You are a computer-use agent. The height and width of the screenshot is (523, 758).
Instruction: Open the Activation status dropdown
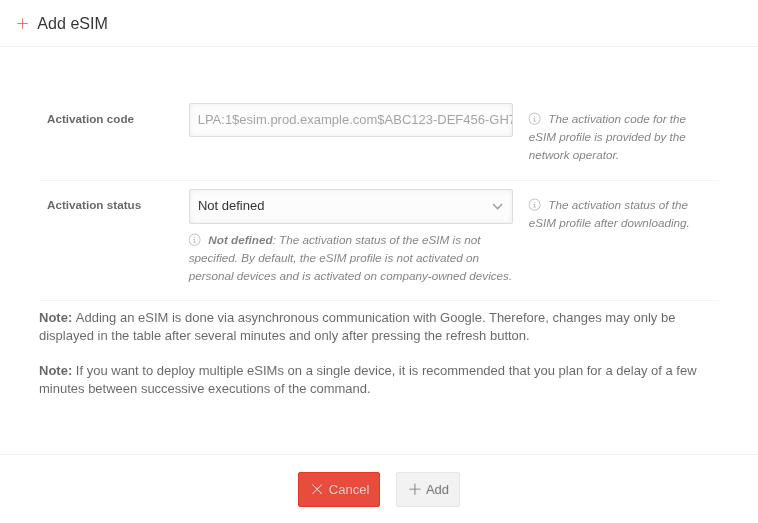coord(340,206)
